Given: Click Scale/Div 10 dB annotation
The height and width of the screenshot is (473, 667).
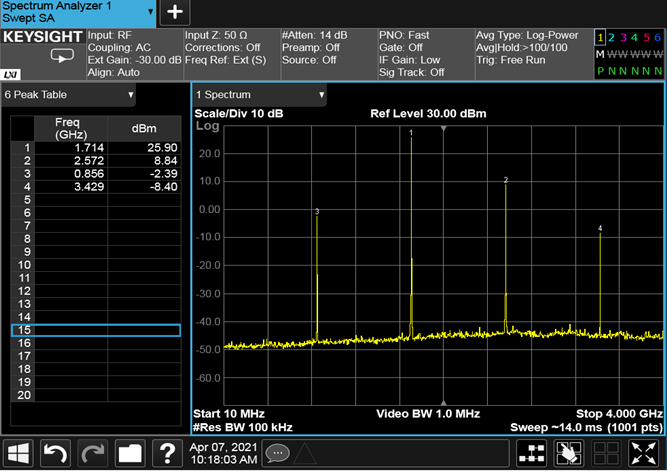Looking at the screenshot, I should tap(239, 114).
